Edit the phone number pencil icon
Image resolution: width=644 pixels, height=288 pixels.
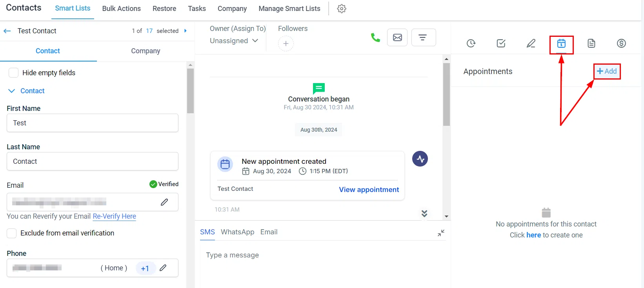(x=163, y=268)
